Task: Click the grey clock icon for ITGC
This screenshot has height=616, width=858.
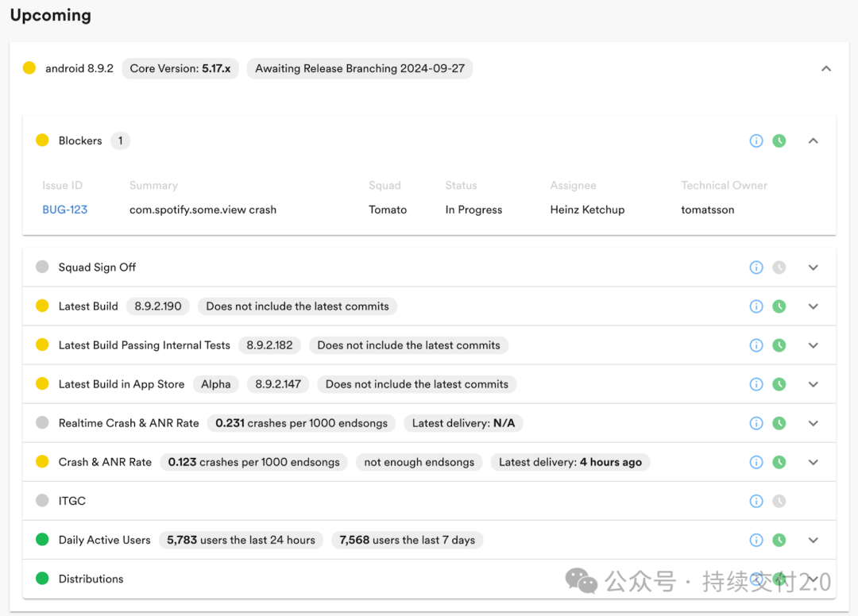Action: pyautogui.click(x=779, y=501)
